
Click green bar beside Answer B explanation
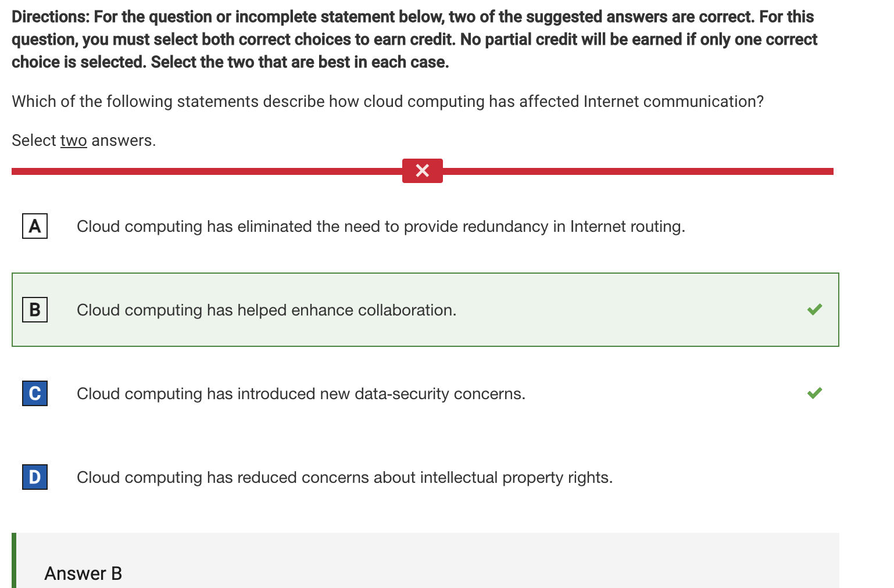pyautogui.click(x=14, y=561)
